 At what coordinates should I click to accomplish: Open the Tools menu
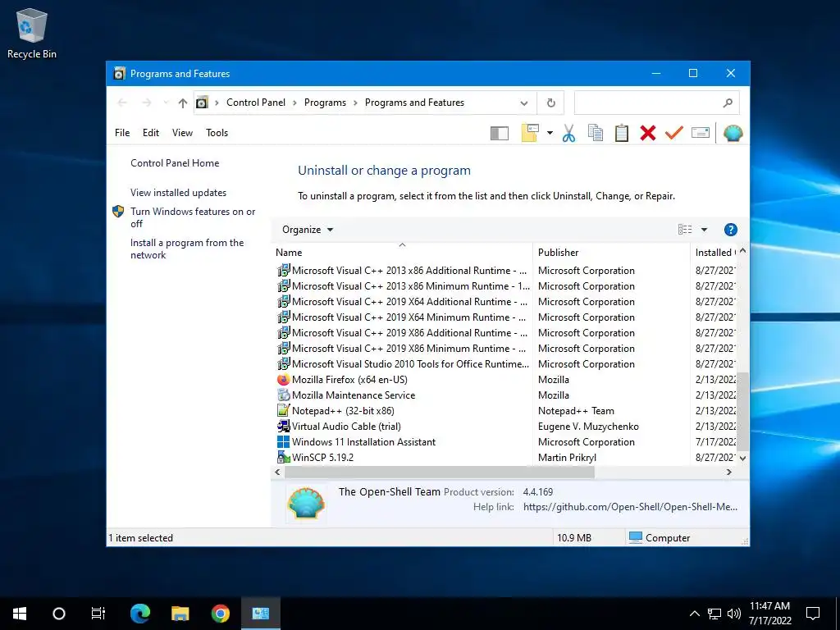217,133
